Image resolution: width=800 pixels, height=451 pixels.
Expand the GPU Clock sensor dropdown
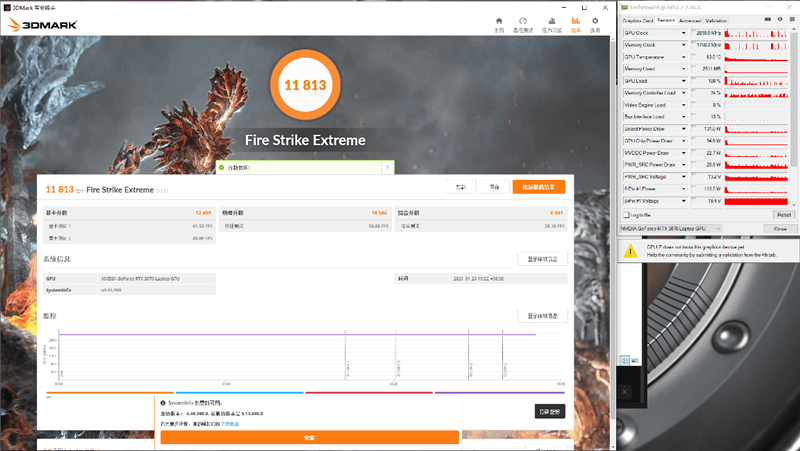click(x=684, y=33)
